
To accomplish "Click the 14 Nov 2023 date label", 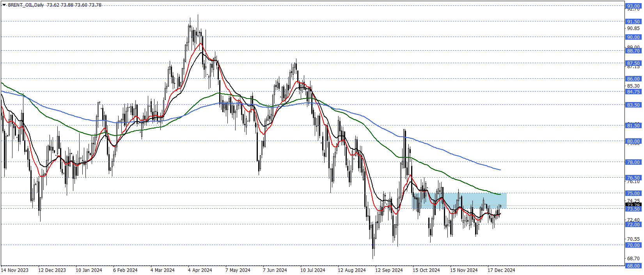I will (x=14, y=270).
